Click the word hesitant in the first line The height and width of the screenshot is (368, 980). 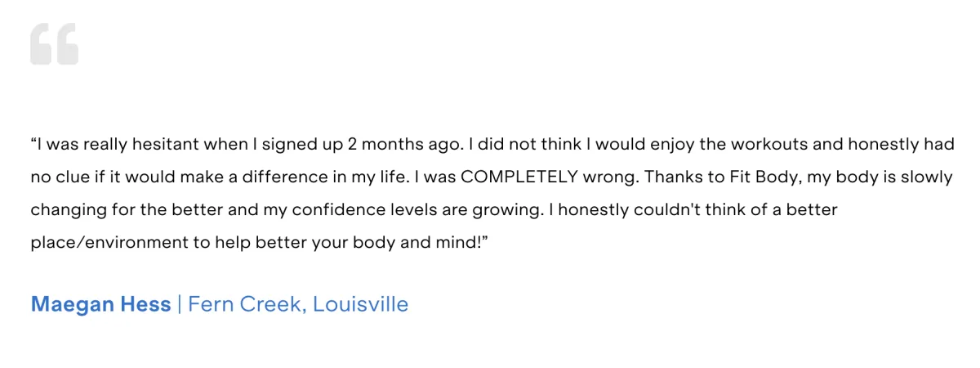point(170,145)
